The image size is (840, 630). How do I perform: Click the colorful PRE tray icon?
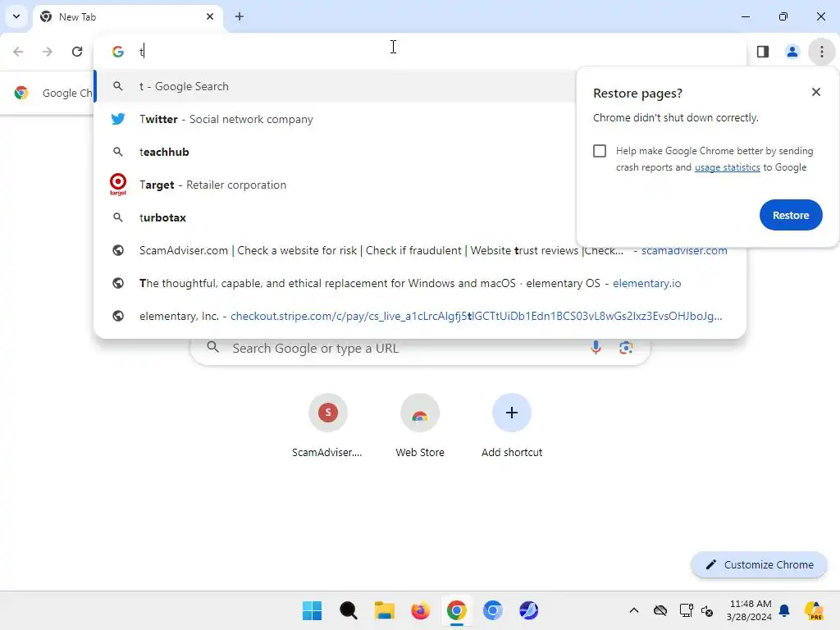[814, 610]
